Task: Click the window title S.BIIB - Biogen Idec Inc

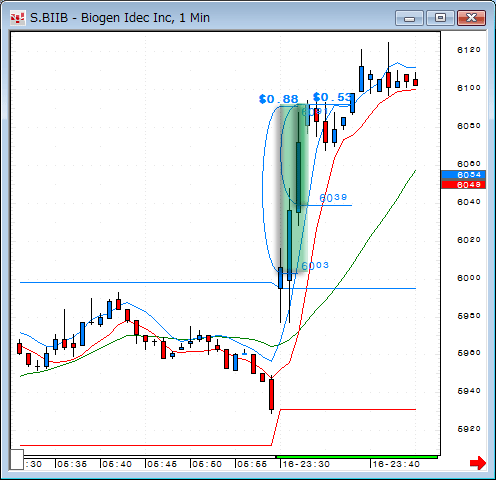Action: [120, 18]
